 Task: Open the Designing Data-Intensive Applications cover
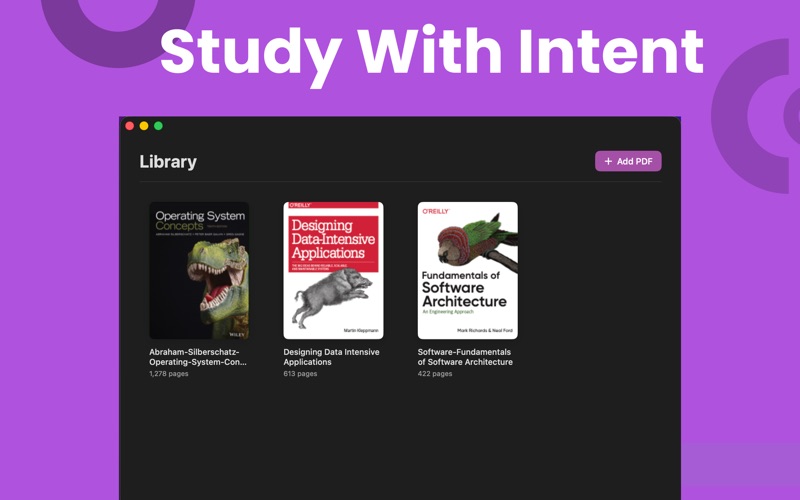tap(333, 270)
